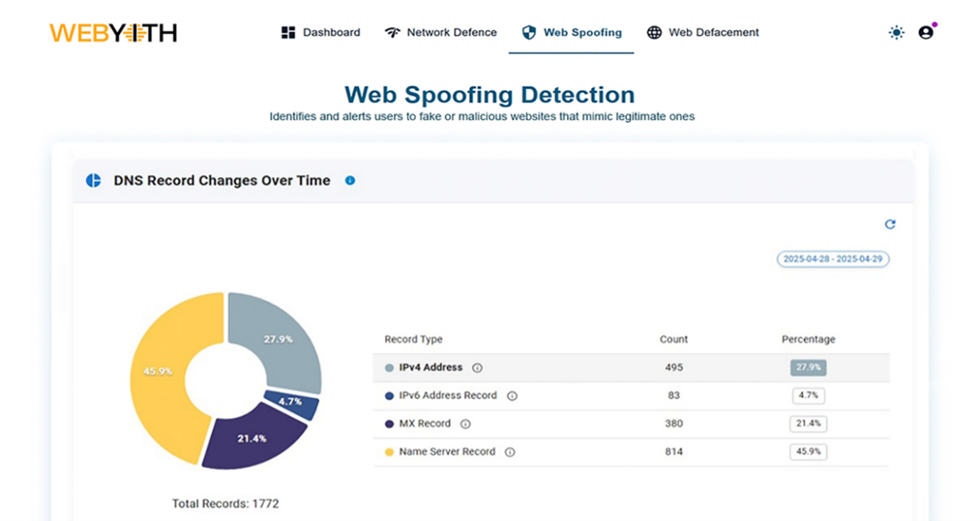Switch to Network Defence tab
Viewport: 980px width, 521px height.
click(x=441, y=33)
